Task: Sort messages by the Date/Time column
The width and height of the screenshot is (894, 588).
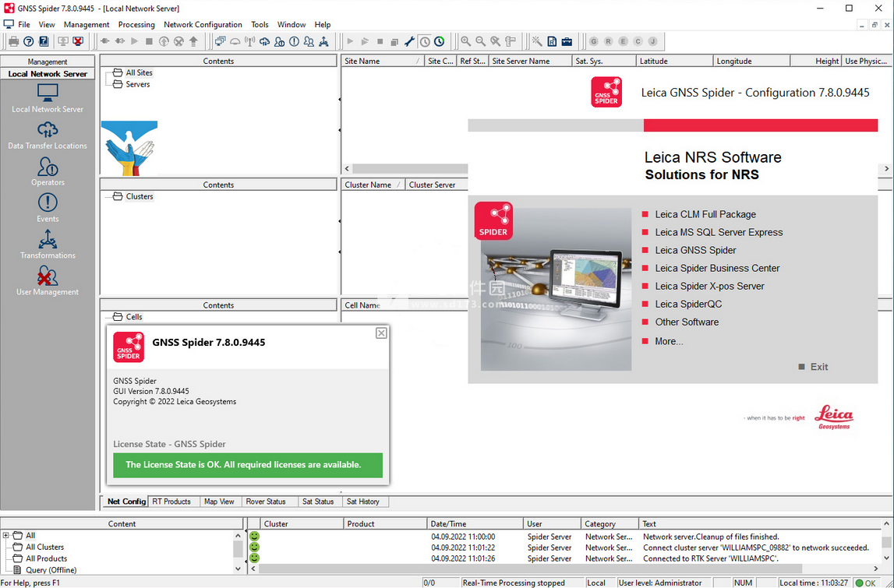Action: click(475, 523)
